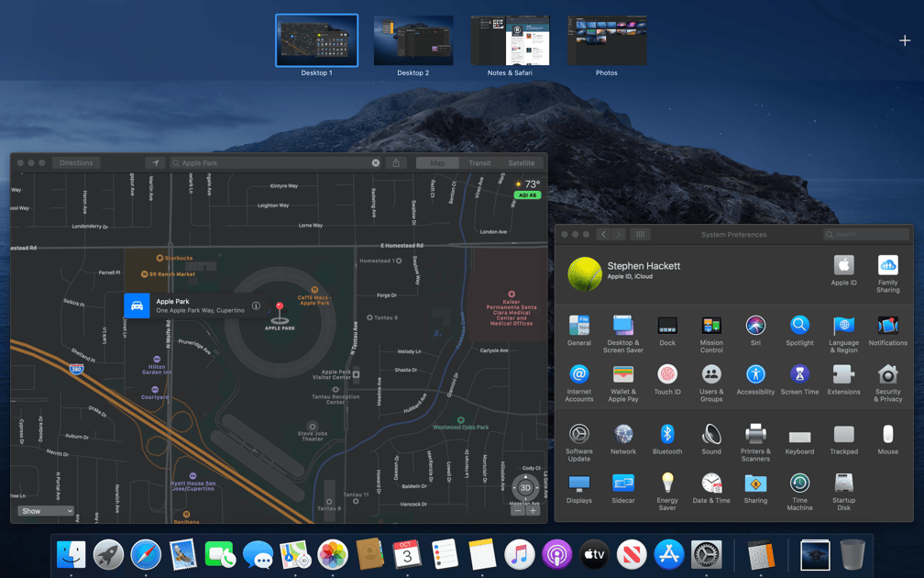
Task: Switch to Transit view tab
Action: pos(479,162)
